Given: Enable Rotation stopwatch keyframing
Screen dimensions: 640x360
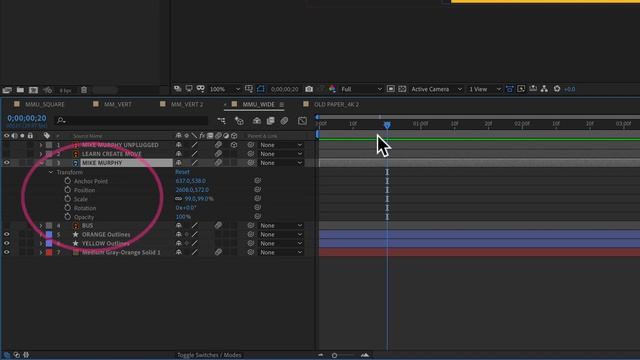Looking at the screenshot, I should pos(68,208).
